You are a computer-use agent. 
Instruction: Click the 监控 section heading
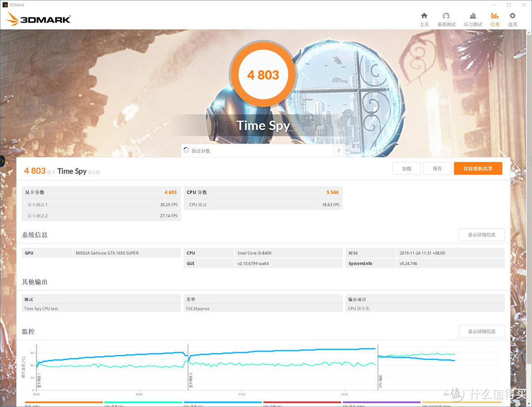[28, 331]
